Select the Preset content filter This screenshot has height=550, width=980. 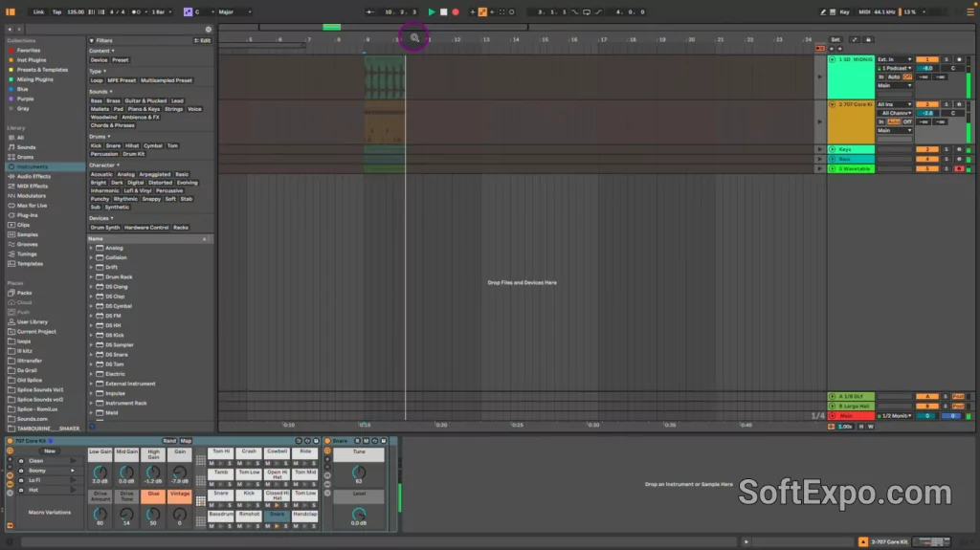[x=120, y=60]
